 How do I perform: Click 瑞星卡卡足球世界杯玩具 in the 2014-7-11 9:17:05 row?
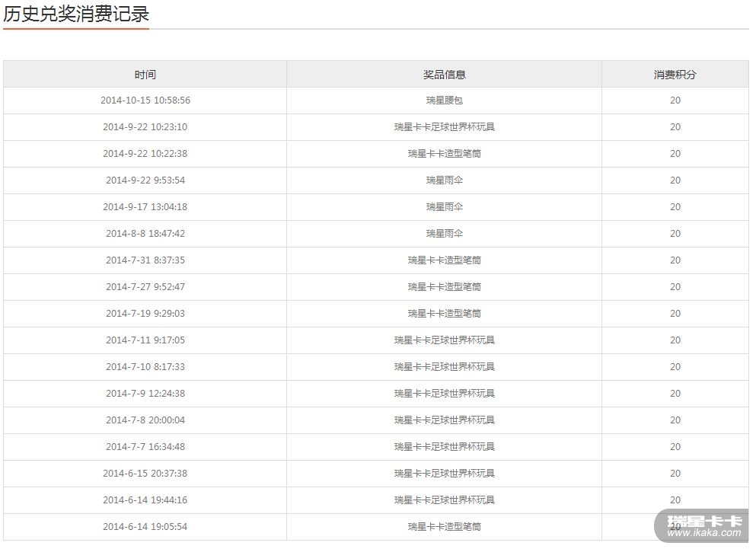click(444, 340)
